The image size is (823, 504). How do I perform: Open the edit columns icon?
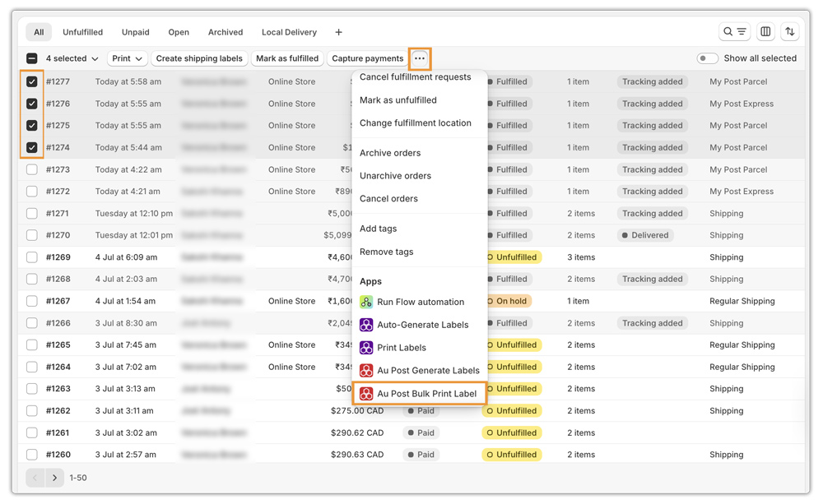pos(765,32)
